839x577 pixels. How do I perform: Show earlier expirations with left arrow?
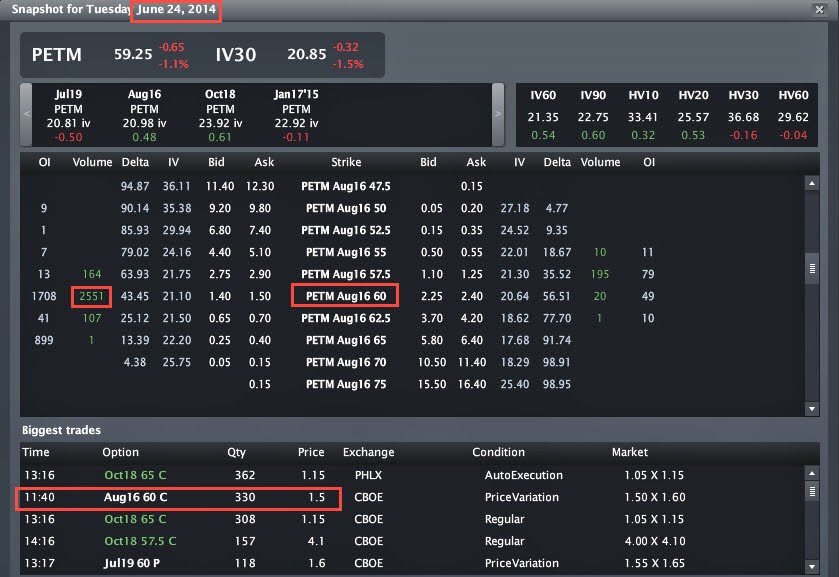26,114
